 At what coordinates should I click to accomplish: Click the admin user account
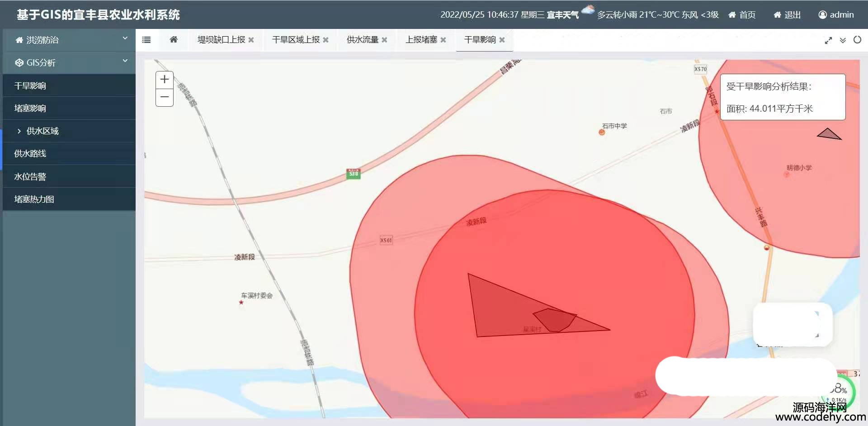click(x=836, y=15)
